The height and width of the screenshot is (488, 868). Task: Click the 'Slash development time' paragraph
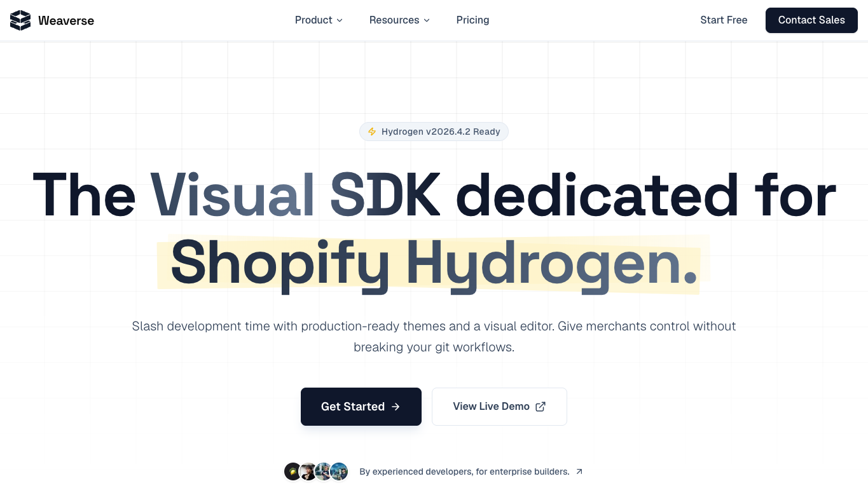click(x=434, y=337)
